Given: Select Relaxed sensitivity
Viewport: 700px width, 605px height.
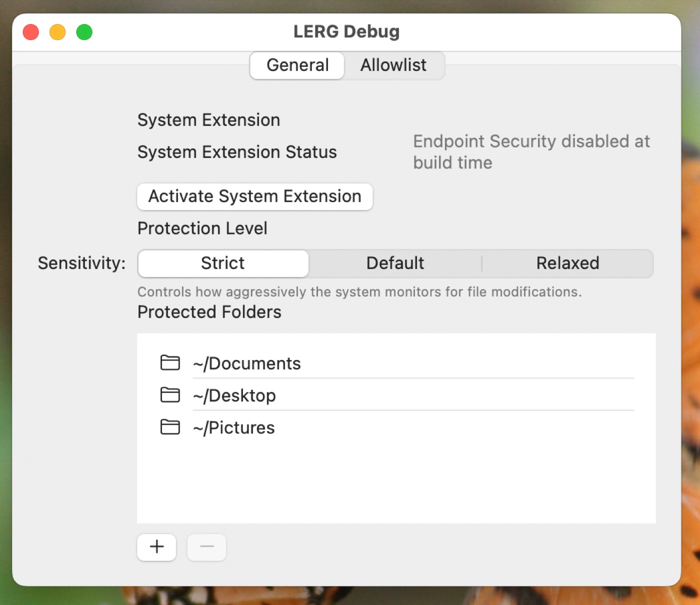Looking at the screenshot, I should (567, 263).
